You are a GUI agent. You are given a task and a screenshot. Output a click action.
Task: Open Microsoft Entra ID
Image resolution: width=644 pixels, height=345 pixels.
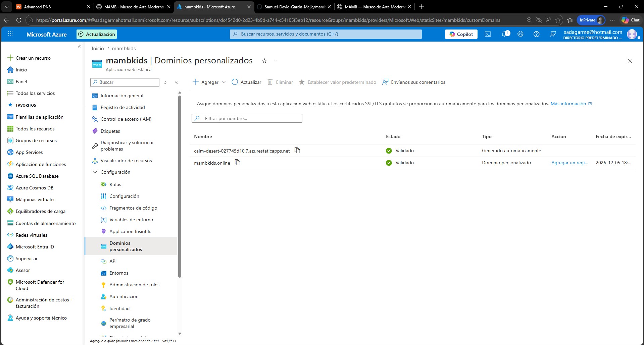(35, 247)
